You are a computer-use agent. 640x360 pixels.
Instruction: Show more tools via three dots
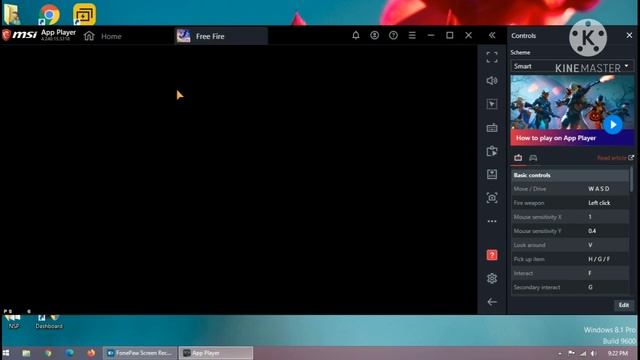[x=492, y=221]
